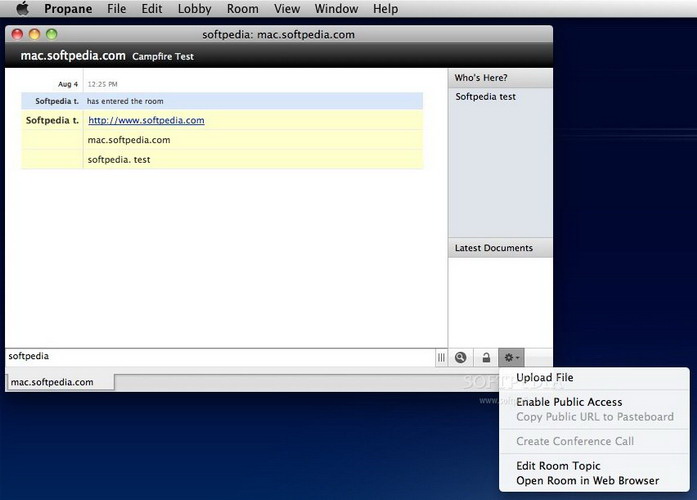Click the input resize handle bars
The height and width of the screenshot is (500, 697).
pos(441,357)
